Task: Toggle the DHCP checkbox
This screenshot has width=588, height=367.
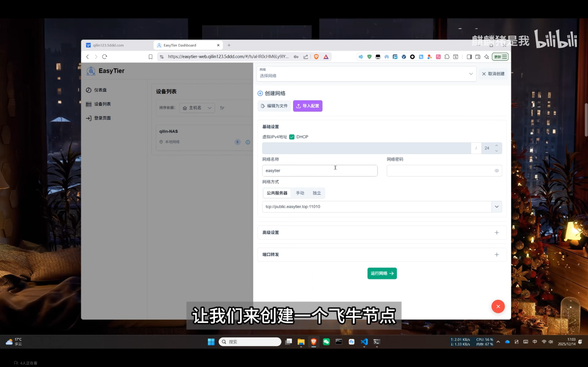Action: click(x=292, y=137)
